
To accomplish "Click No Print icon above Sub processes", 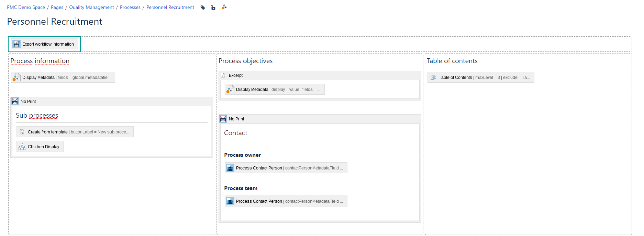I will 15,101.
